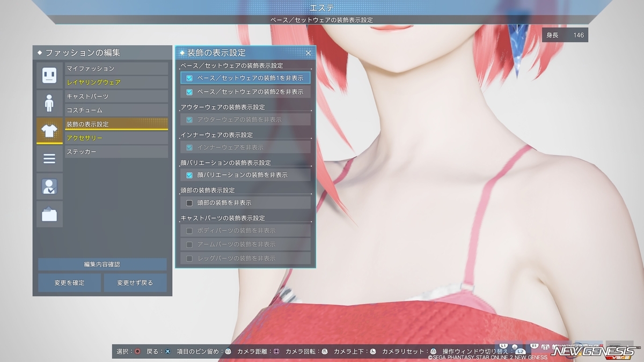Image resolution: width=644 pixels, height=362 pixels.
Task: Click the stick icon for カメラ上下
Action: [373, 351]
